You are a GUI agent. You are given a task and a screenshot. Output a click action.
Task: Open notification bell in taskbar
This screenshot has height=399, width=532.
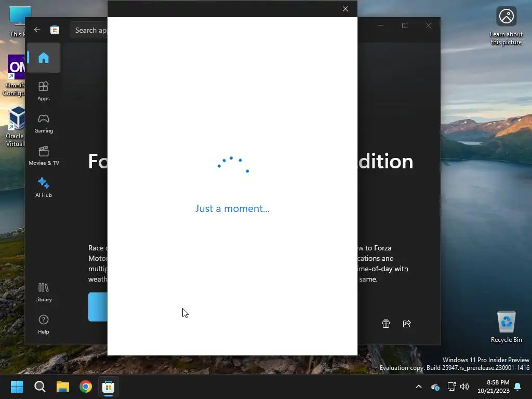(518, 387)
